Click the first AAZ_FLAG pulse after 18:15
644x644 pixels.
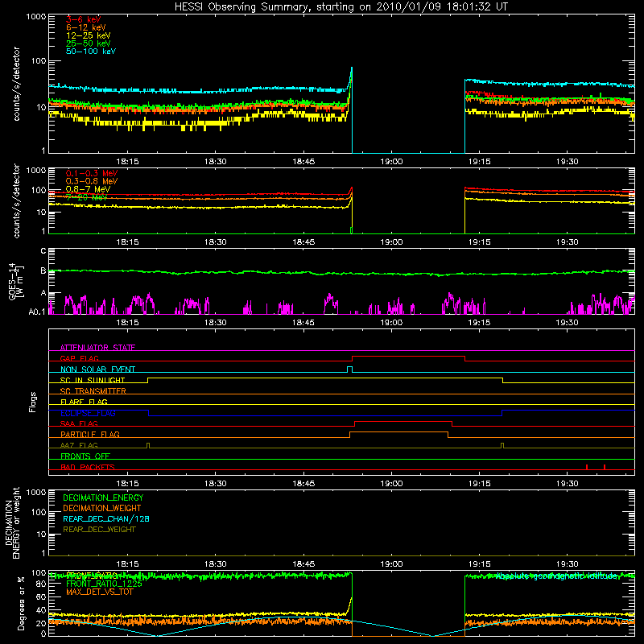tap(148, 445)
